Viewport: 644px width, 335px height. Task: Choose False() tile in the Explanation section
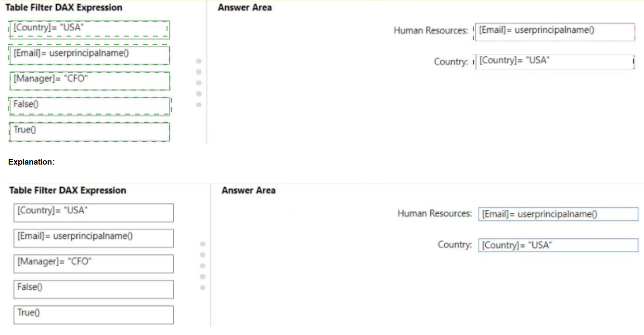(93, 289)
